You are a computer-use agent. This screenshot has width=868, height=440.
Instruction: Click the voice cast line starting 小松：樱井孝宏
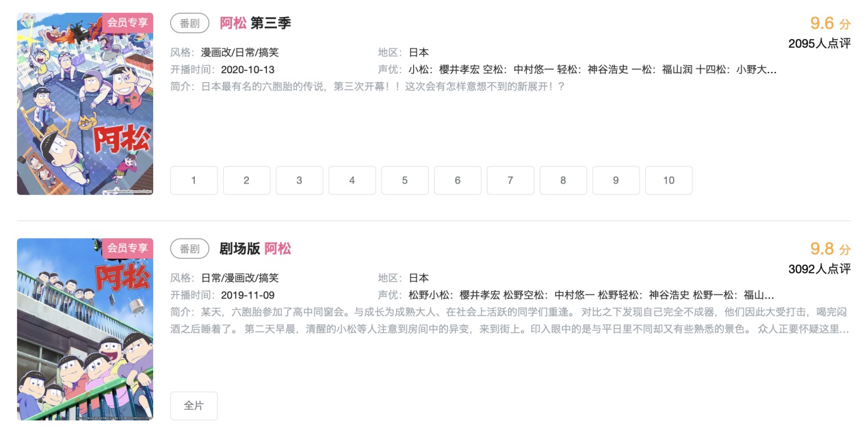(593, 70)
